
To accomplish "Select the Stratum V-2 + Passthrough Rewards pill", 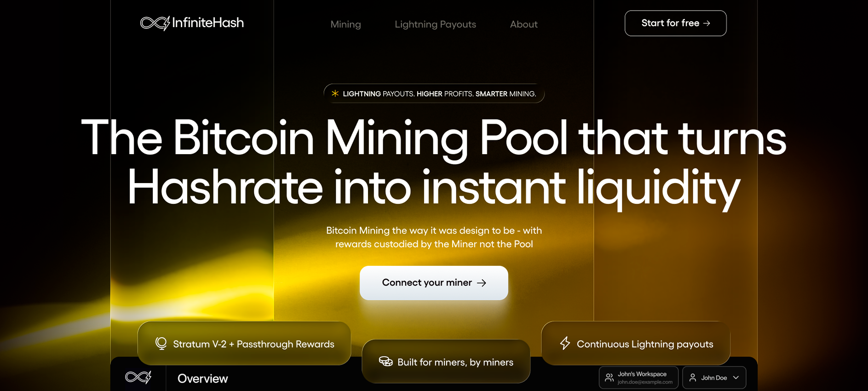I will coord(244,344).
